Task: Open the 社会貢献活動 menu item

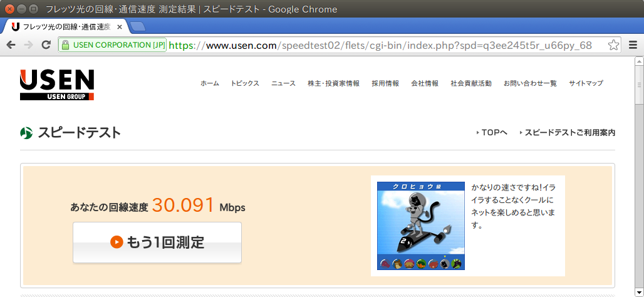Action: point(471,83)
